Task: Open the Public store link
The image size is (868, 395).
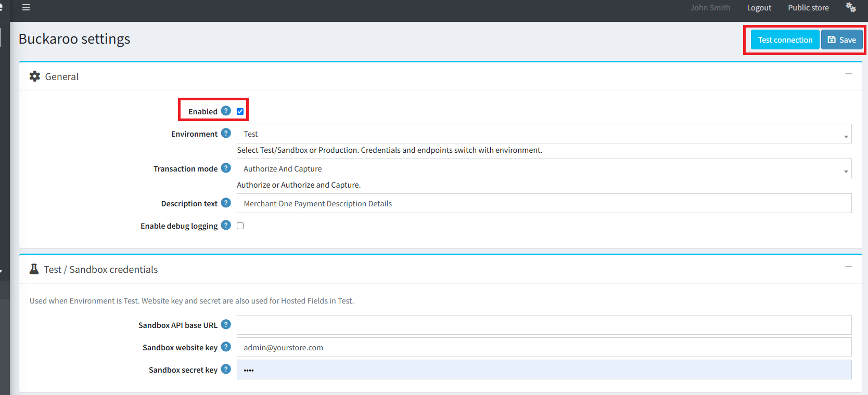Action: pos(808,8)
